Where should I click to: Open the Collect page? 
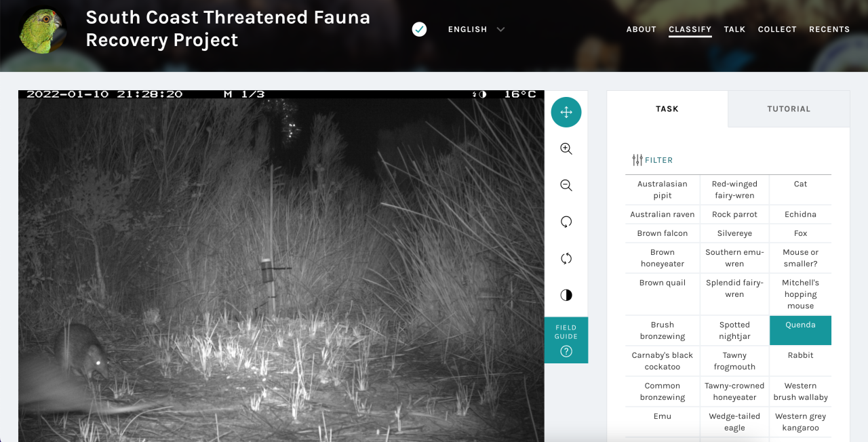coord(777,29)
